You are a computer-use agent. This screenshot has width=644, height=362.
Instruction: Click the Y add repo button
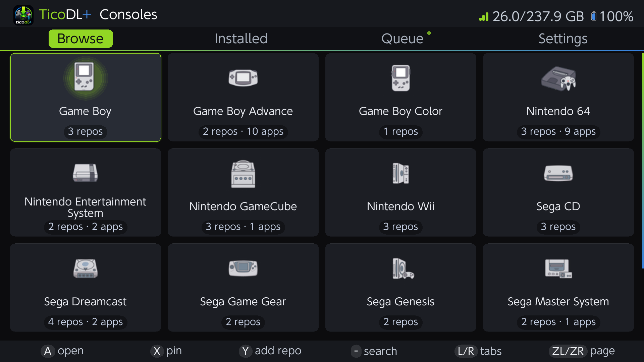(270, 351)
